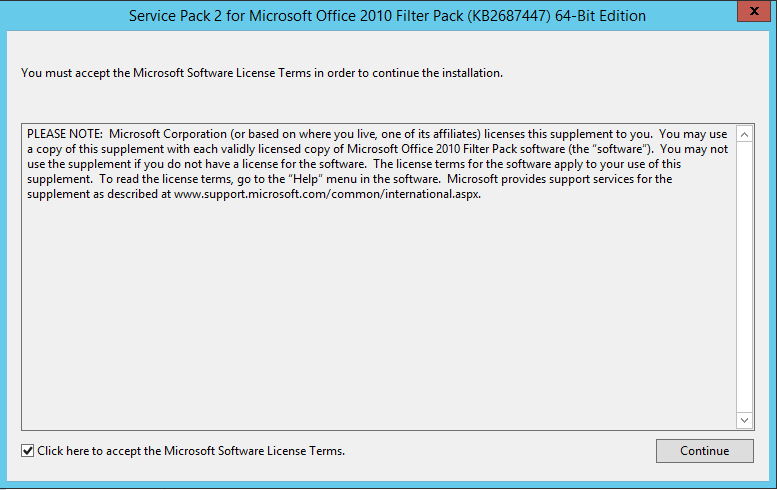Click the quoted "software" term in license text

point(619,149)
